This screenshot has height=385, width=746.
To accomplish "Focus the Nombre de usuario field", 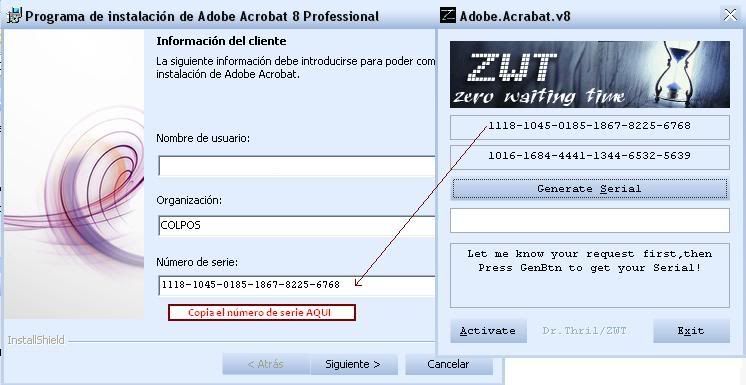I will [297, 166].
